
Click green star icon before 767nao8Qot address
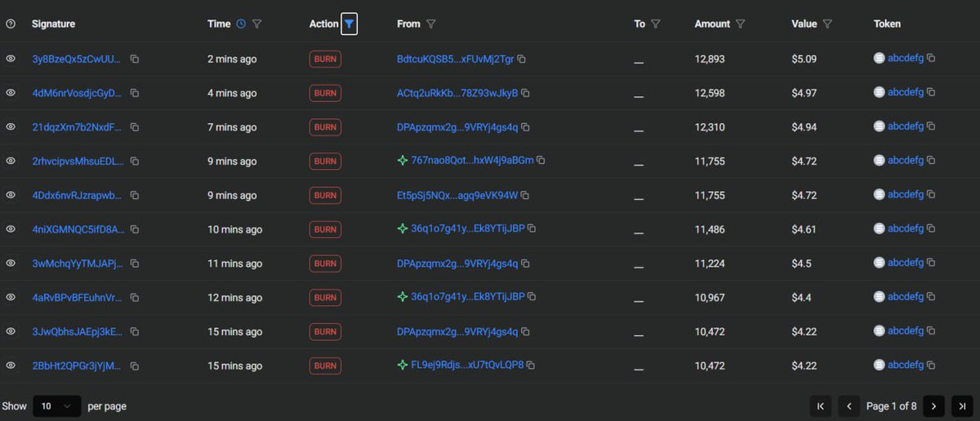click(x=403, y=161)
